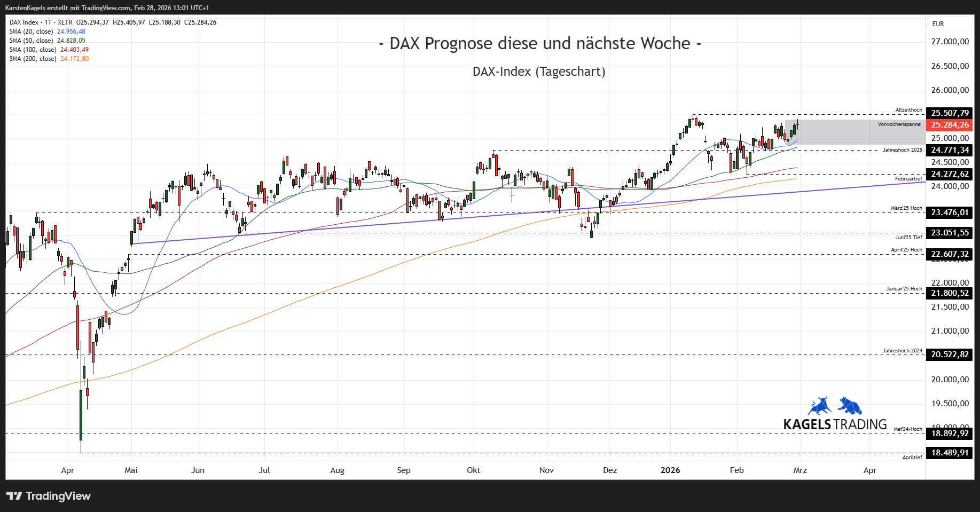The height and width of the screenshot is (512, 980).
Task: Click the 'Jahreshoch 2024' level annotation
Action: tap(902, 351)
